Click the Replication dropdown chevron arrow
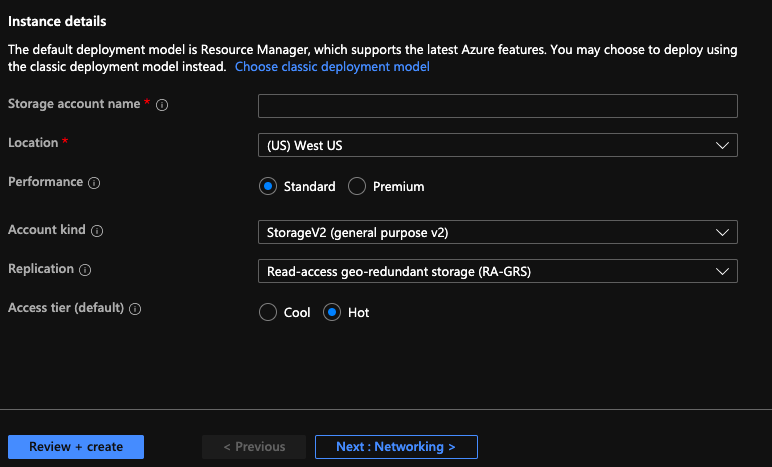Screen dimensions: 772x467 [722, 272]
